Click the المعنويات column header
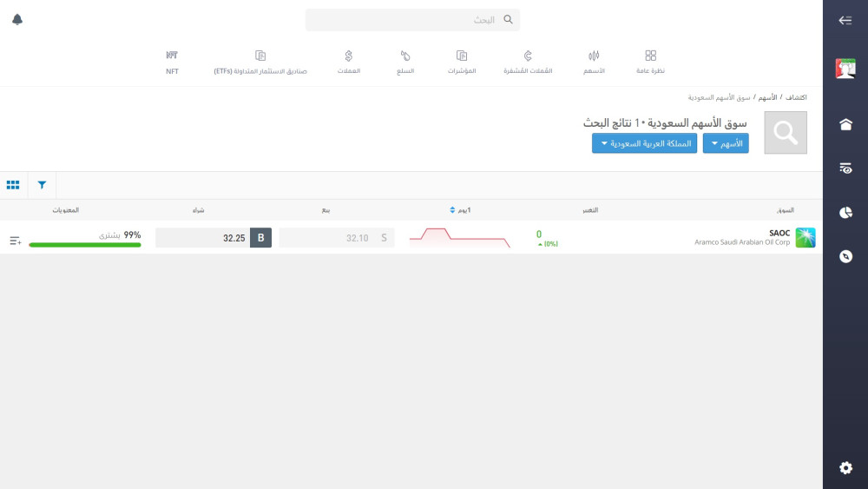This screenshot has width=868, height=489. tap(65, 210)
